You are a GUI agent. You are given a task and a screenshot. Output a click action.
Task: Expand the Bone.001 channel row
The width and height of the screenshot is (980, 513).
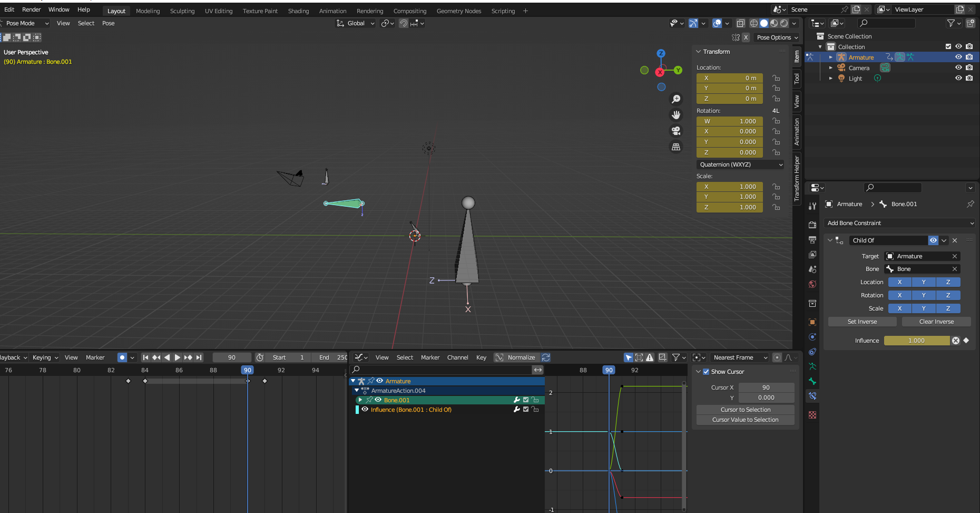point(360,400)
